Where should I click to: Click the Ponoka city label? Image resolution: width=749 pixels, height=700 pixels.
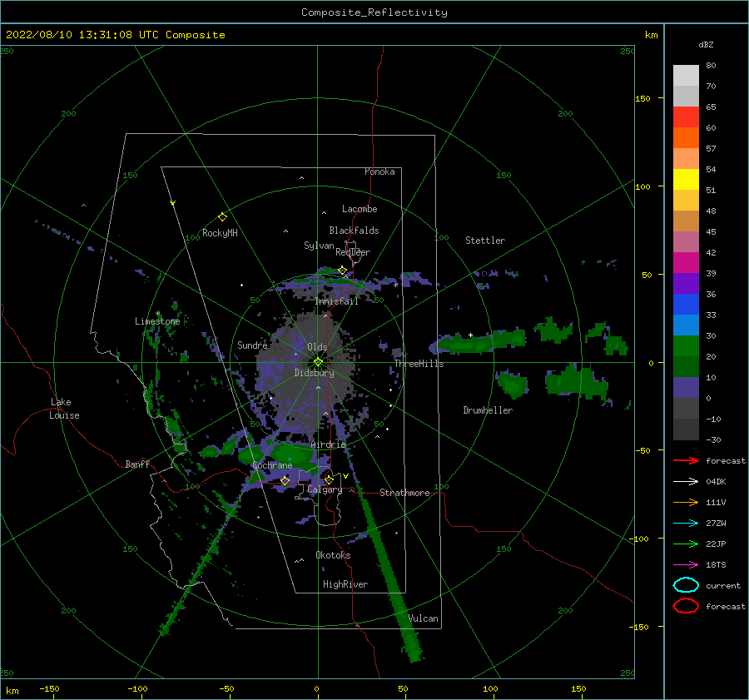pyautogui.click(x=379, y=171)
